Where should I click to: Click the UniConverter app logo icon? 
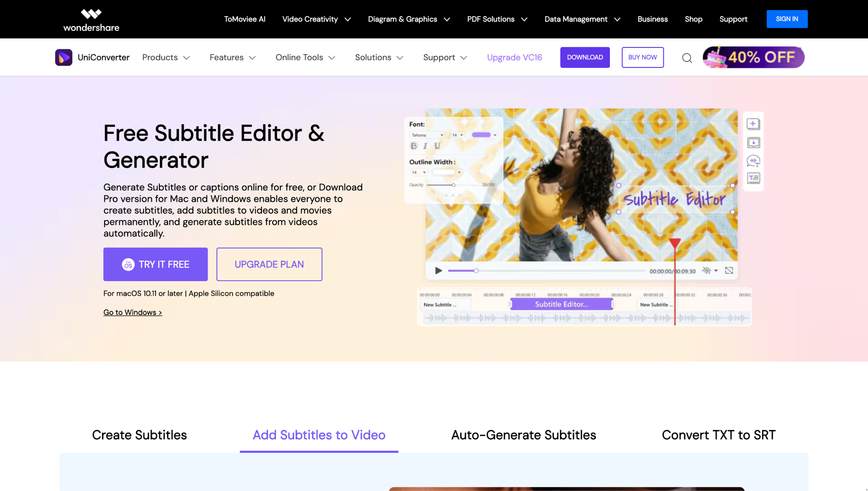coord(64,57)
